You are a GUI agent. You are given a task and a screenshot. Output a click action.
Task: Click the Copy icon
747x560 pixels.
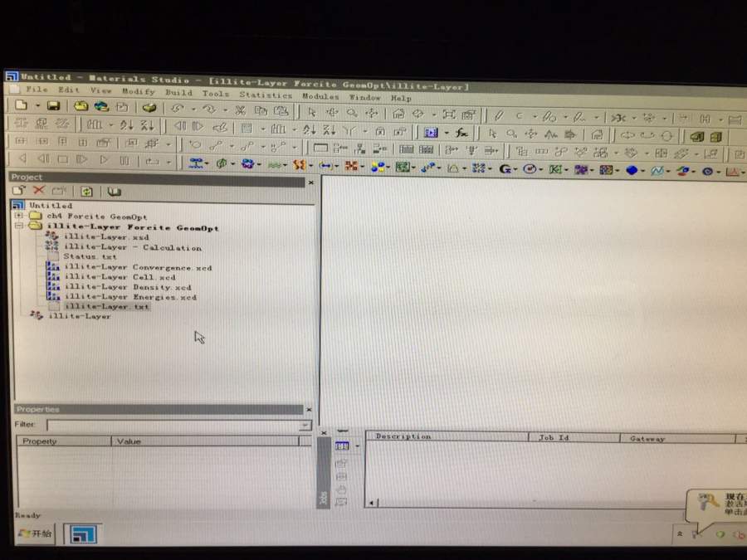tap(261, 111)
